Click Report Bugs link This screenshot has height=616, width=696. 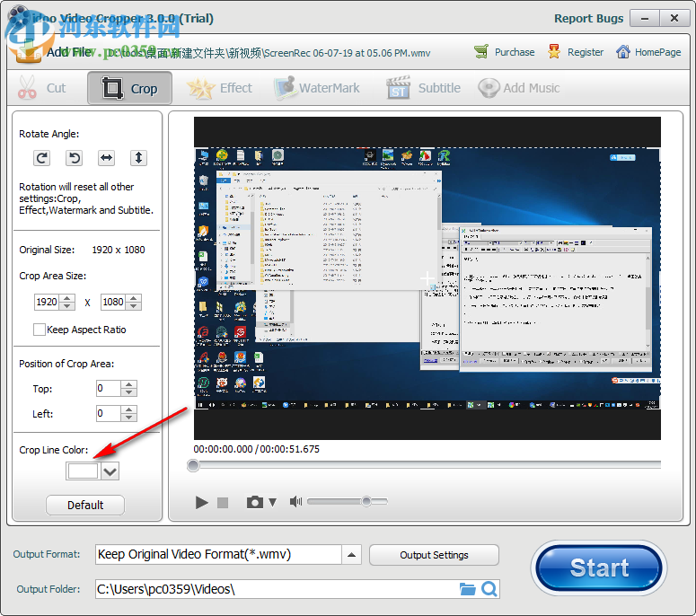[x=588, y=19]
